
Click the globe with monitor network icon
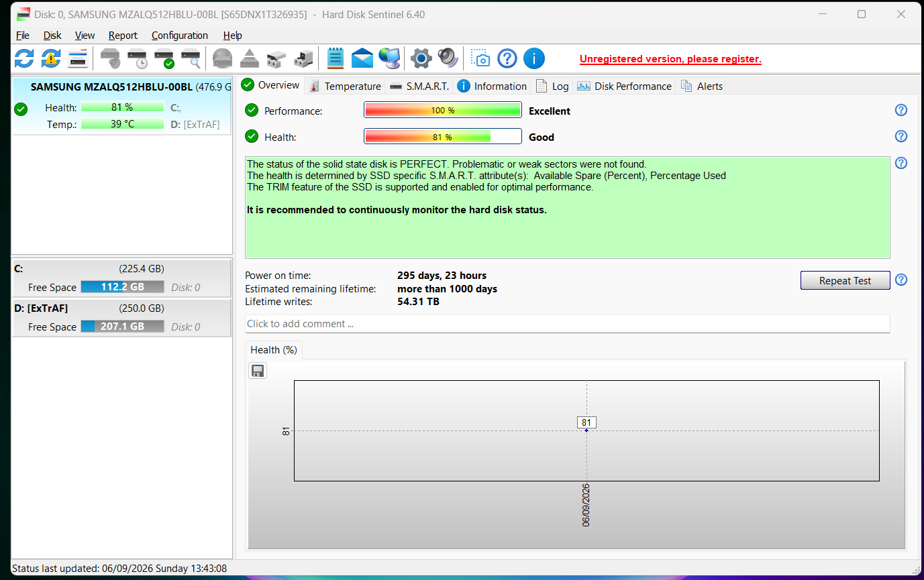tap(389, 59)
